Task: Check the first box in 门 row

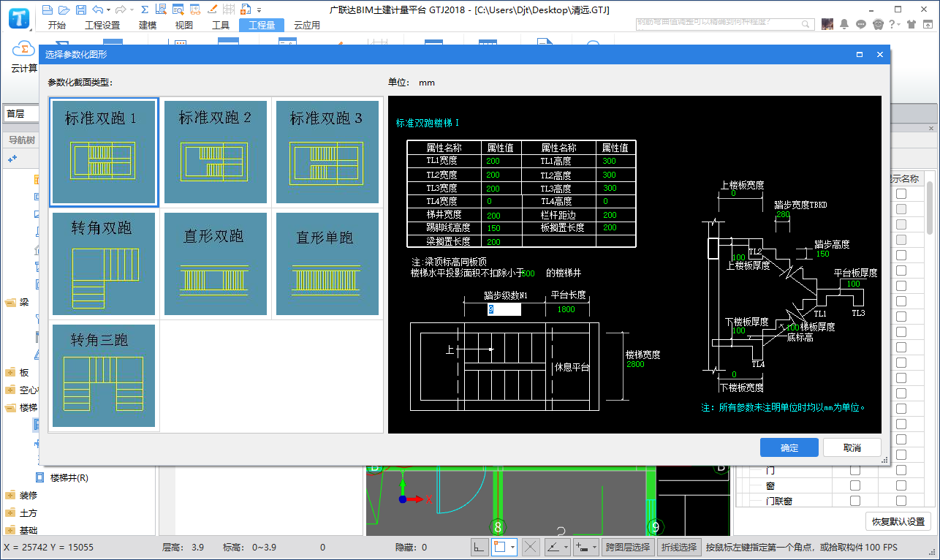Action: pos(855,471)
